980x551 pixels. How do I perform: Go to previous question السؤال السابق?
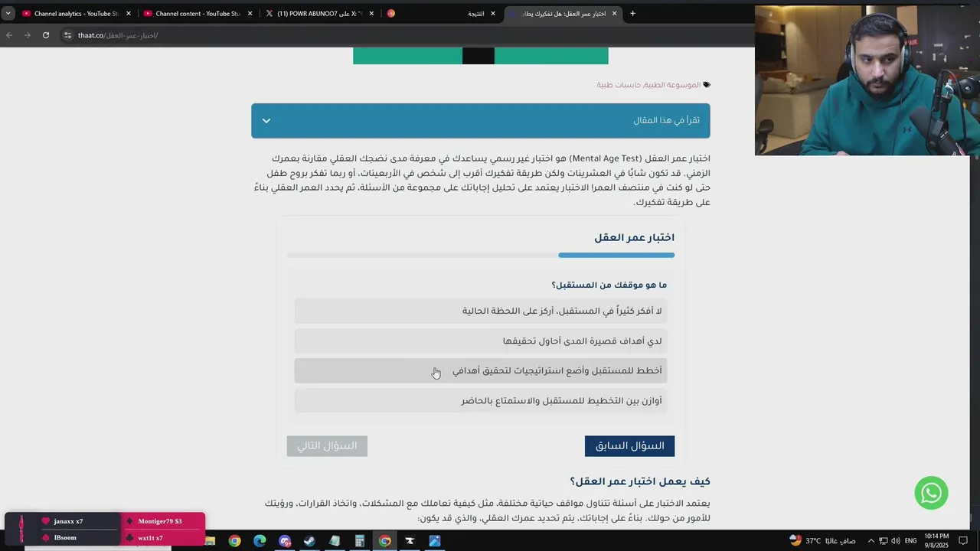pyautogui.click(x=629, y=446)
